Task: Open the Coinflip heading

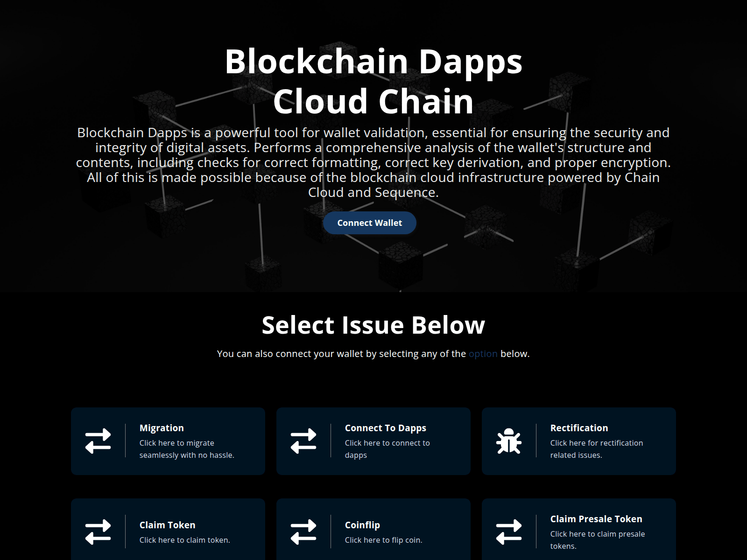Action: pos(362,525)
